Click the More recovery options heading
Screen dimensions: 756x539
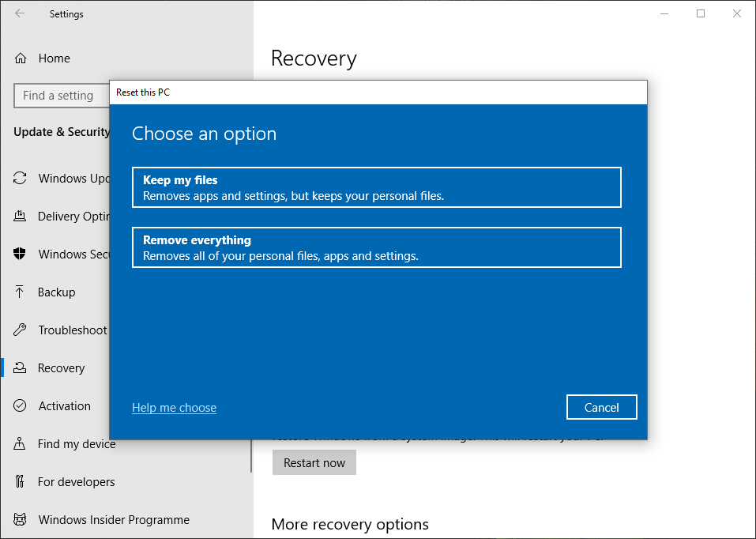(x=350, y=524)
